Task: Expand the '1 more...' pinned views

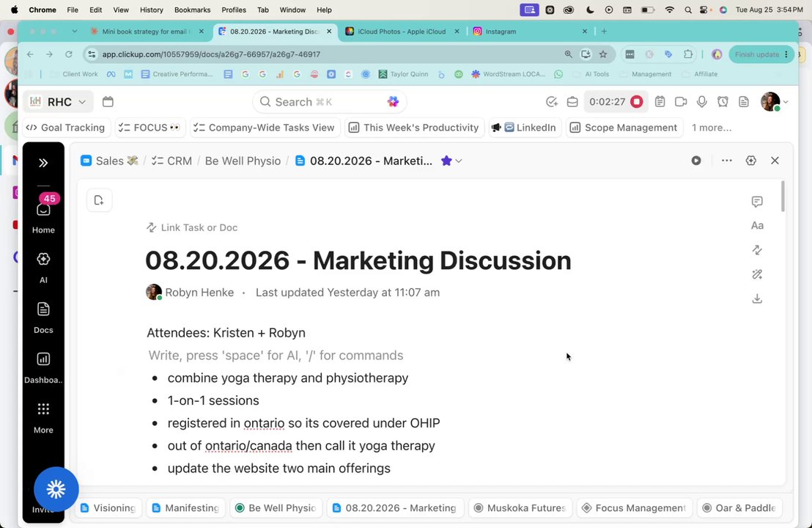Action: (712, 128)
